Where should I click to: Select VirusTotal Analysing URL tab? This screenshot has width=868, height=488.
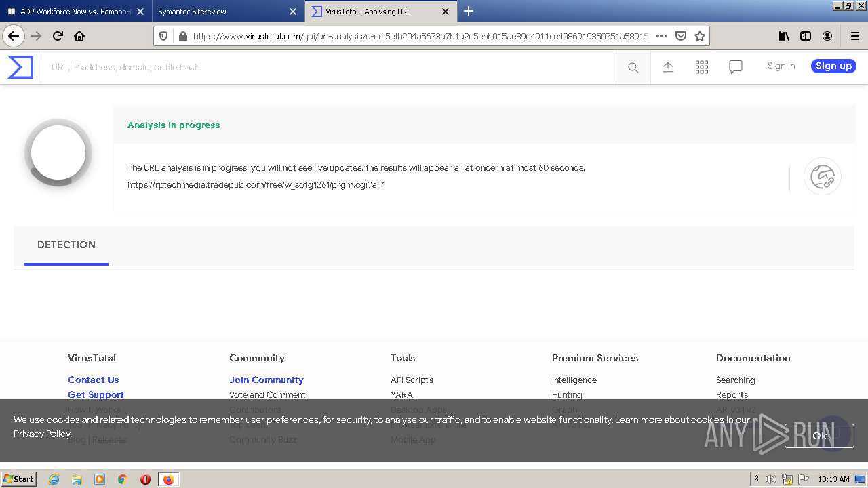380,12
